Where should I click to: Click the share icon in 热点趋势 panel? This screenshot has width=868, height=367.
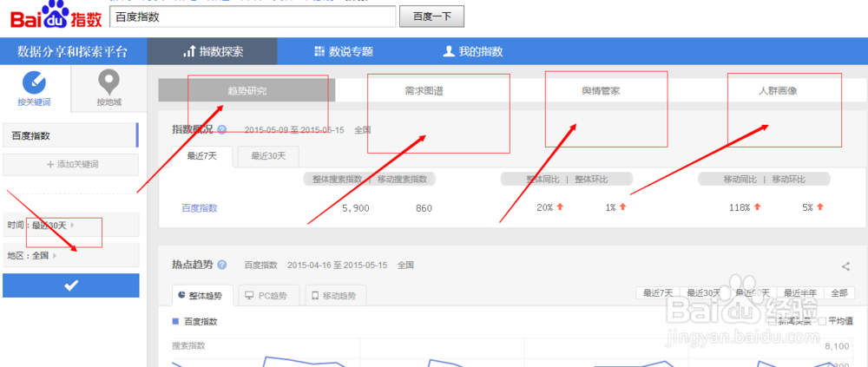point(845,266)
